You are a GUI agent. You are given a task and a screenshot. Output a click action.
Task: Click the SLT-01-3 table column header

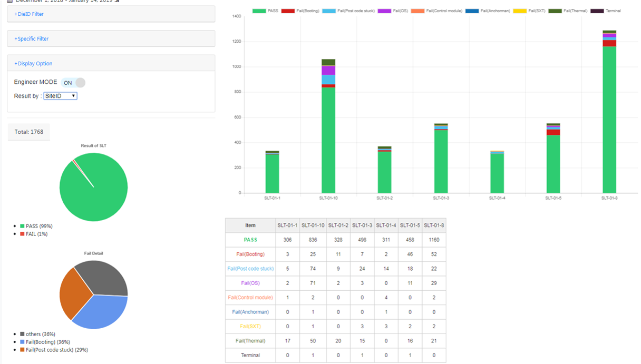point(363,225)
